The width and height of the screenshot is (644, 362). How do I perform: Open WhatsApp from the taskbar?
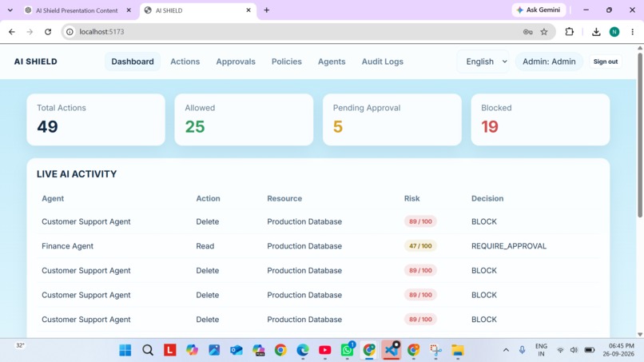(348, 350)
